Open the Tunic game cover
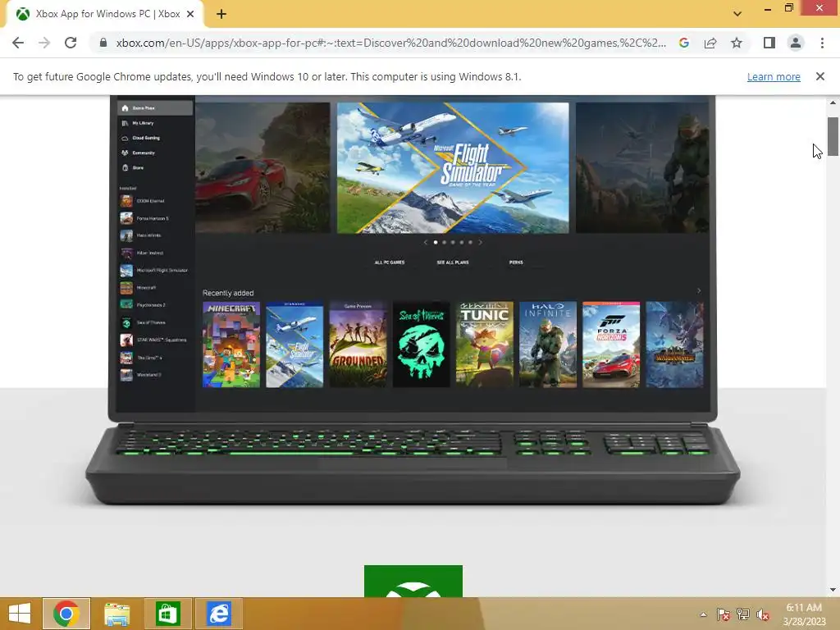Image resolution: width=840 pixels, height=630 pixels. pos(484,345)
